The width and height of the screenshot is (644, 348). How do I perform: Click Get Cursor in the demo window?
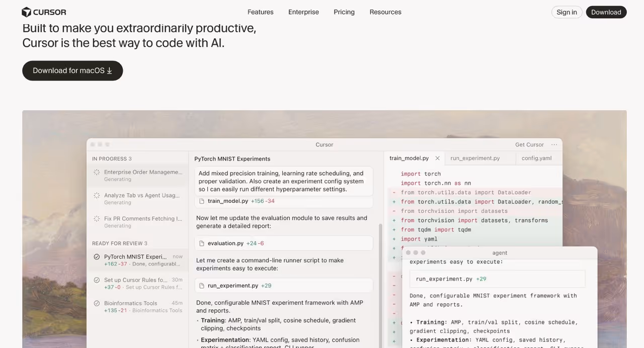(529, 145)
